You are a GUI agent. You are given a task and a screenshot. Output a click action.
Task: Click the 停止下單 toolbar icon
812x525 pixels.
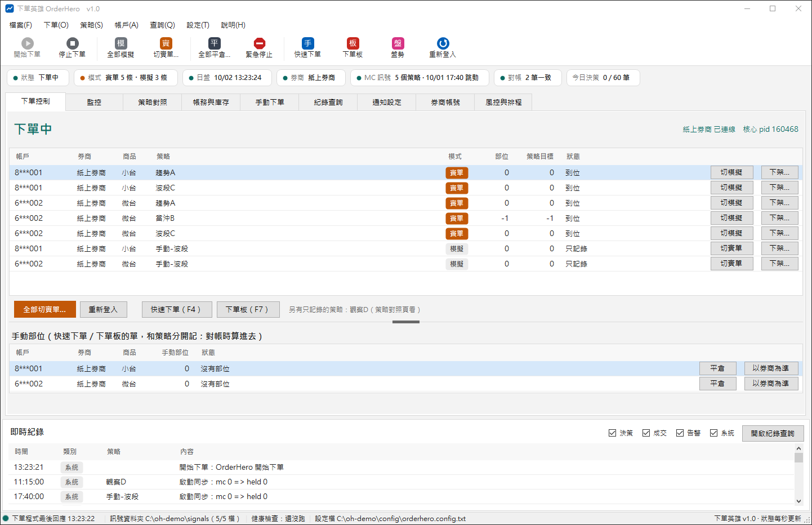pos(72,47)
